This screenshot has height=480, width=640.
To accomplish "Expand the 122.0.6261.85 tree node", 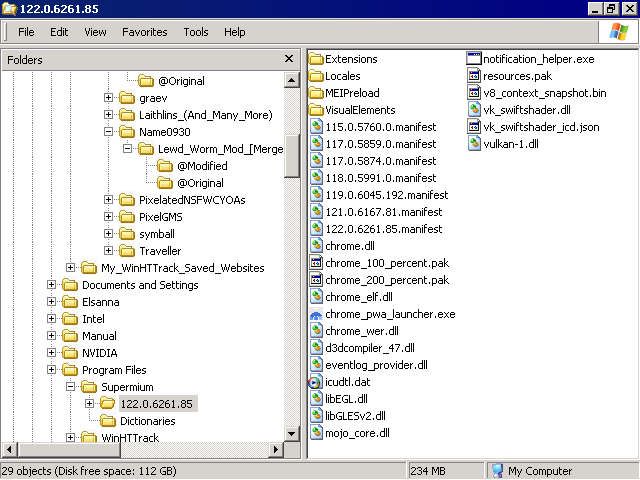I will click(x=89, y=404).
